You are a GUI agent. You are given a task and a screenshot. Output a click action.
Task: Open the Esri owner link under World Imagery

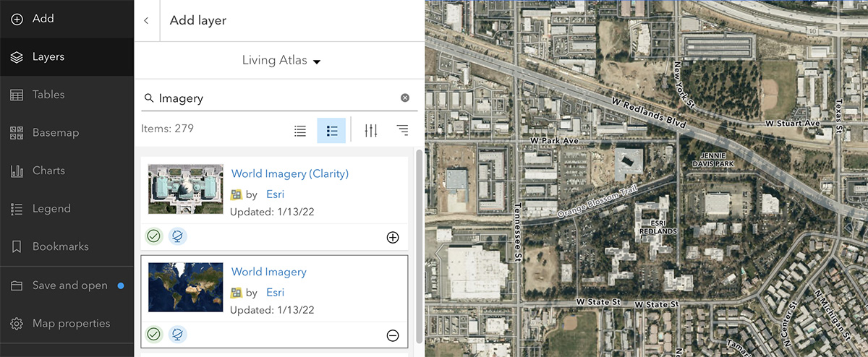275,293
